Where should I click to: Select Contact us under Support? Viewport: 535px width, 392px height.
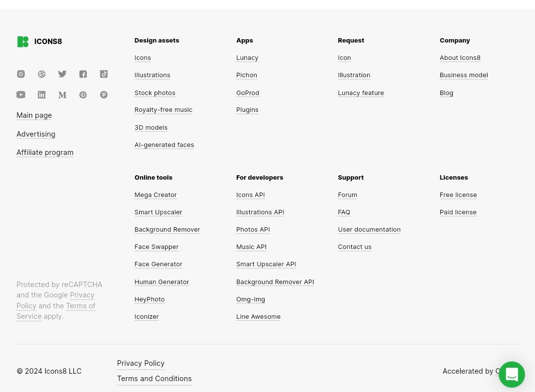click(x=355, y=247)
